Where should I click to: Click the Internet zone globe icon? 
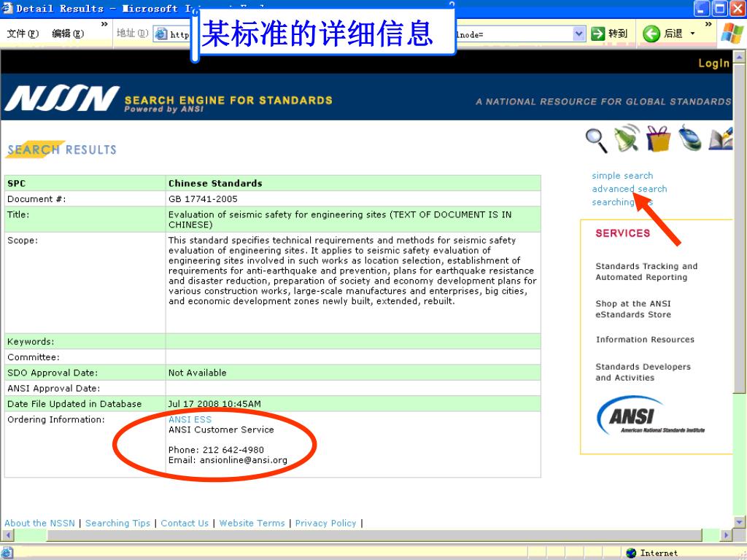tap(631, 553)
